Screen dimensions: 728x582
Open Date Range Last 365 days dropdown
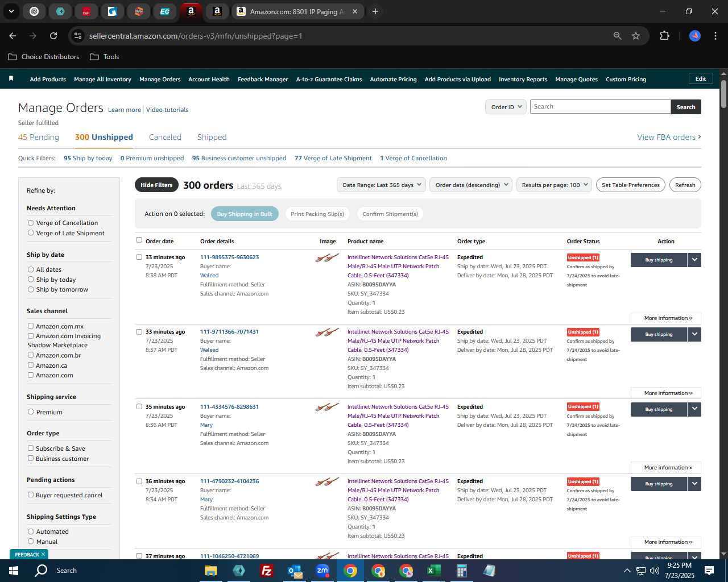click(382, 185)
